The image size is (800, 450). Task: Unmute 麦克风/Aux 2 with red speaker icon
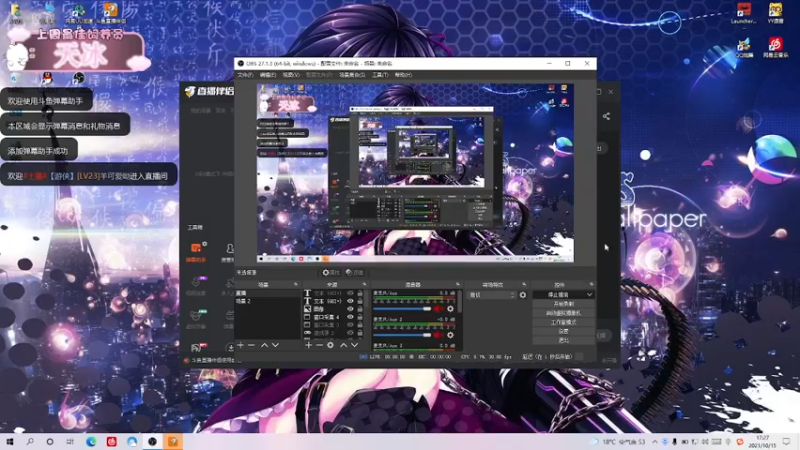438,335
